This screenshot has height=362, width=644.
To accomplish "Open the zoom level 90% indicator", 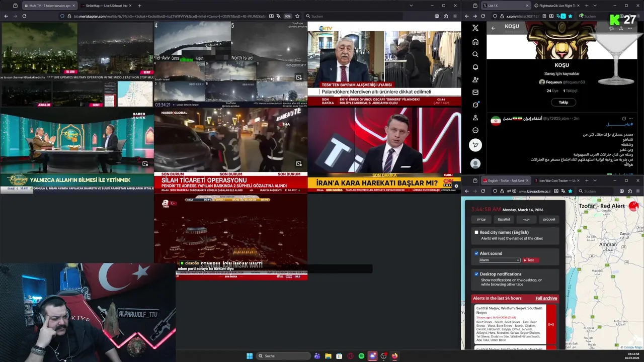I will (x=288, y=16).
